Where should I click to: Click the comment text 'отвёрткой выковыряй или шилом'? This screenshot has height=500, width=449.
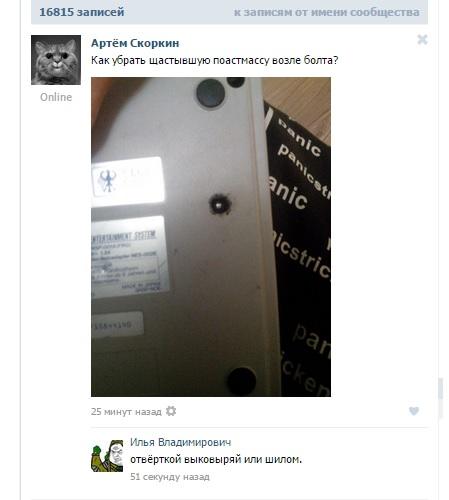(x=216, y=459)
